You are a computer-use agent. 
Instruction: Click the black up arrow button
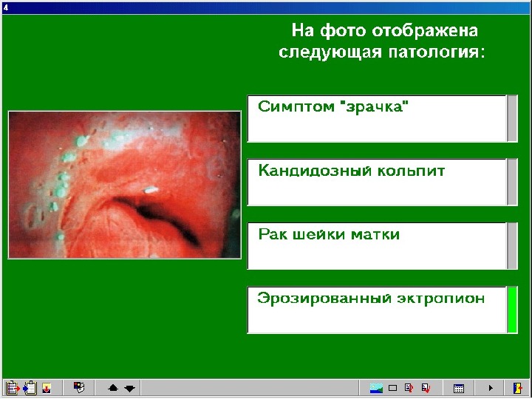pos(113,388)
